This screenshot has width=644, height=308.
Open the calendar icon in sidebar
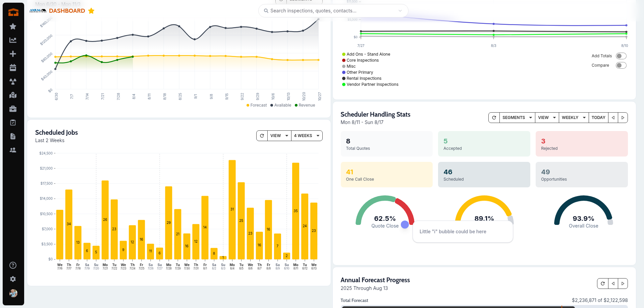pos(13,68)
